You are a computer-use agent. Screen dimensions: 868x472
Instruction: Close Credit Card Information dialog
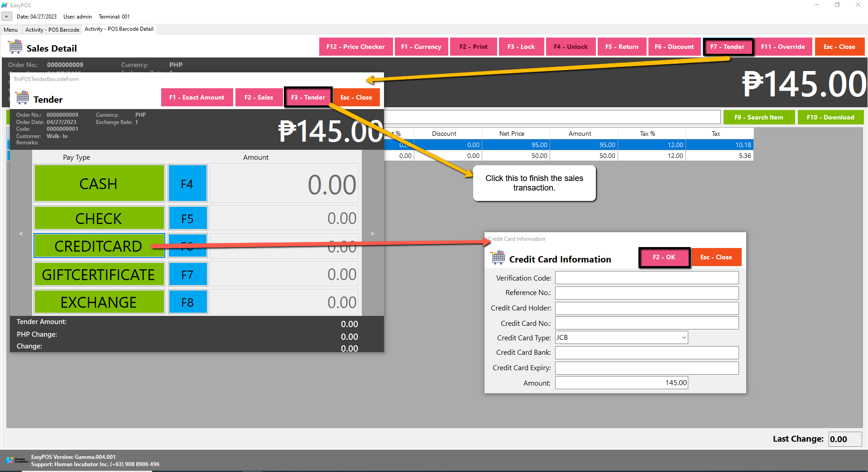pyautogui.click(x=716, y=257)
